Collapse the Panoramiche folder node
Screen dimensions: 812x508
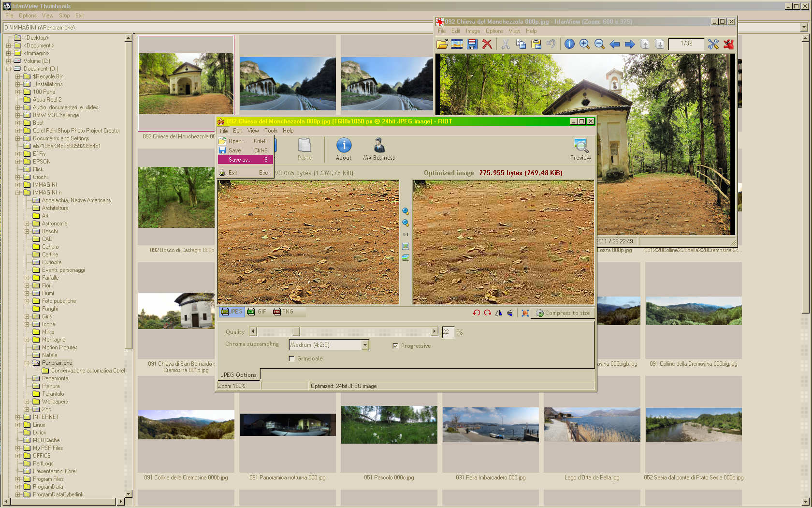(x=27, y=363)
